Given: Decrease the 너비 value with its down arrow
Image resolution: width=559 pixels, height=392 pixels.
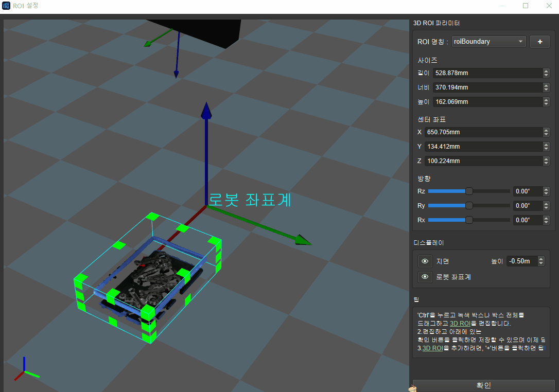Looking at the screenshot, I should click(x=546, y=90).
